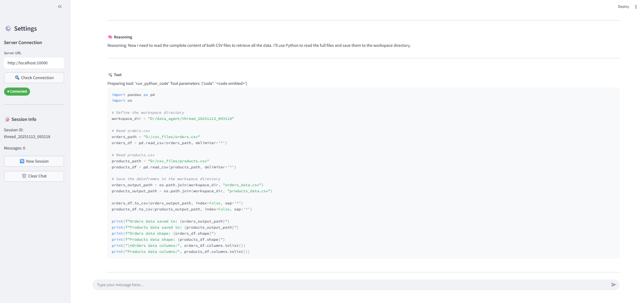This screenshot has height=303, width=644.
Task: Collapse the sidebar with double chevron icon
Action: pos(60,6)
